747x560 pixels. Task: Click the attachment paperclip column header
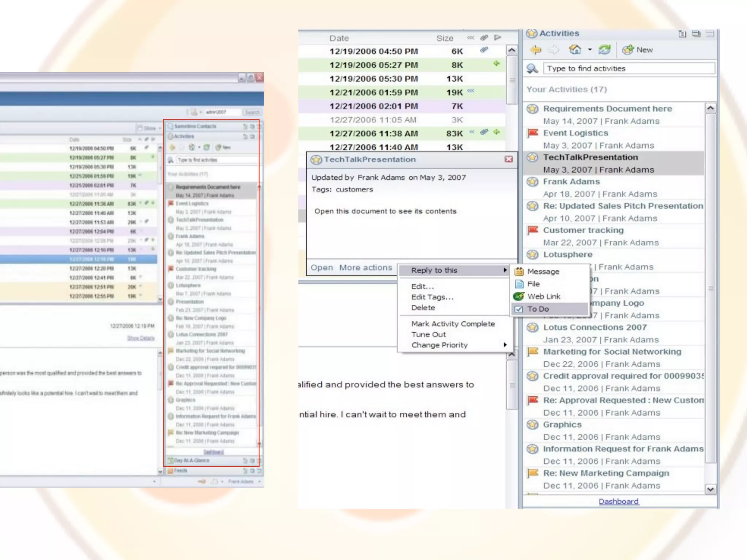[x=484, y=38]
